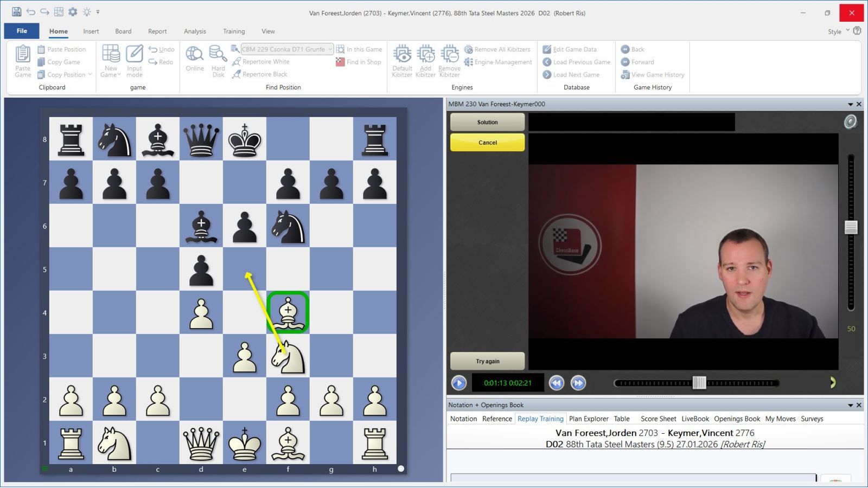
Task: Rewind the training video
Action: coord(556,383)
